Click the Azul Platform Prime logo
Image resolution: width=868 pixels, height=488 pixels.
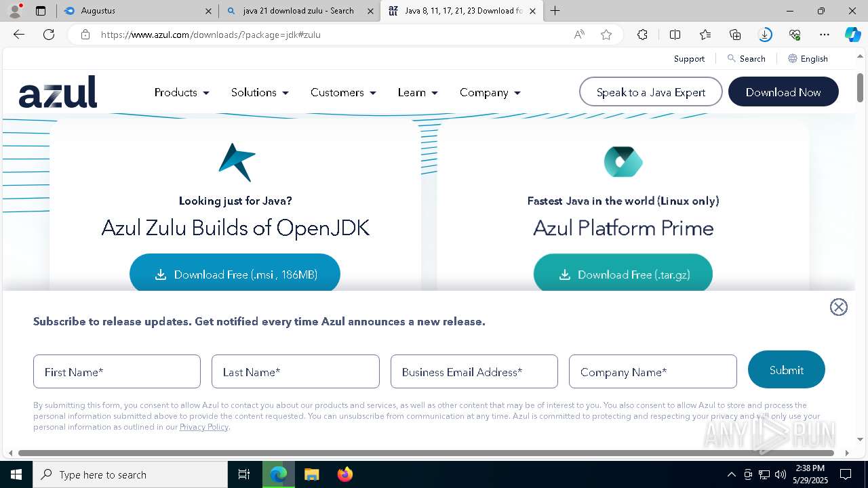[623, 161]
